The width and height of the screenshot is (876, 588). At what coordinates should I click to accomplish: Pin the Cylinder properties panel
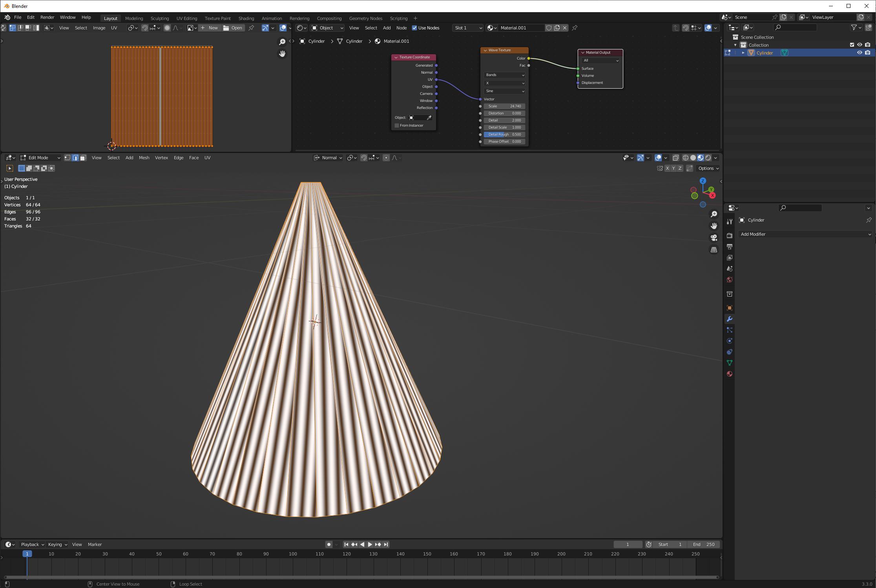click(x=869, y=220)
